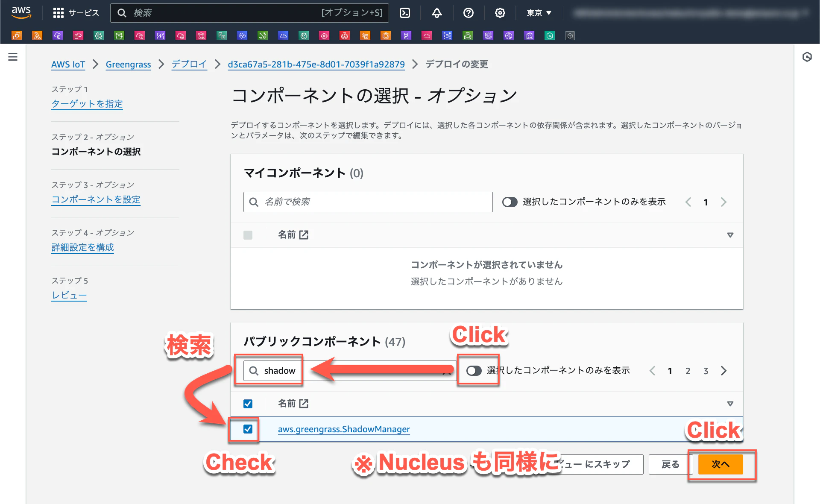The image size is (820, 504).
Task: Select page 2 of パブリックコンポーネント
Action: [x=688, y=371]
